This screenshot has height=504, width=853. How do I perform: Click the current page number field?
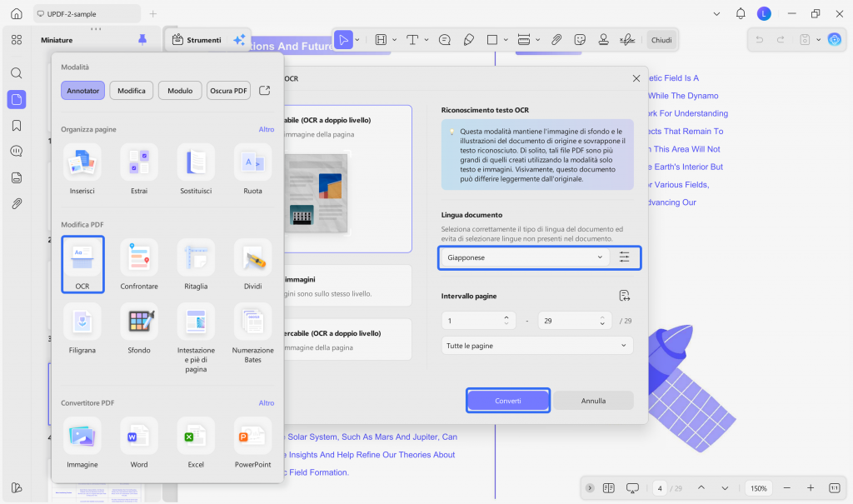(x=660, y=488)
